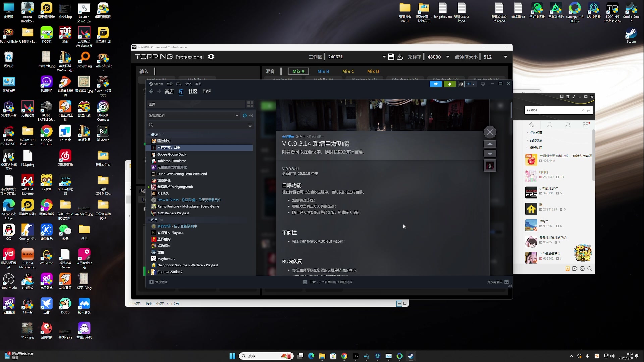Screen dimensions: 644x362
Task: Open the collections grid view in Steam library
Action: tap(250, 104)
